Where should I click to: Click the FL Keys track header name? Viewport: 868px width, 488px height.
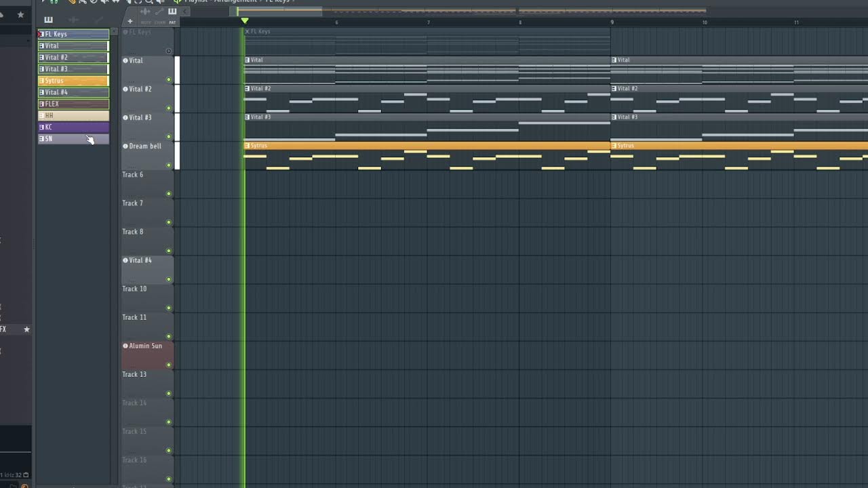[x=140, y=32]
